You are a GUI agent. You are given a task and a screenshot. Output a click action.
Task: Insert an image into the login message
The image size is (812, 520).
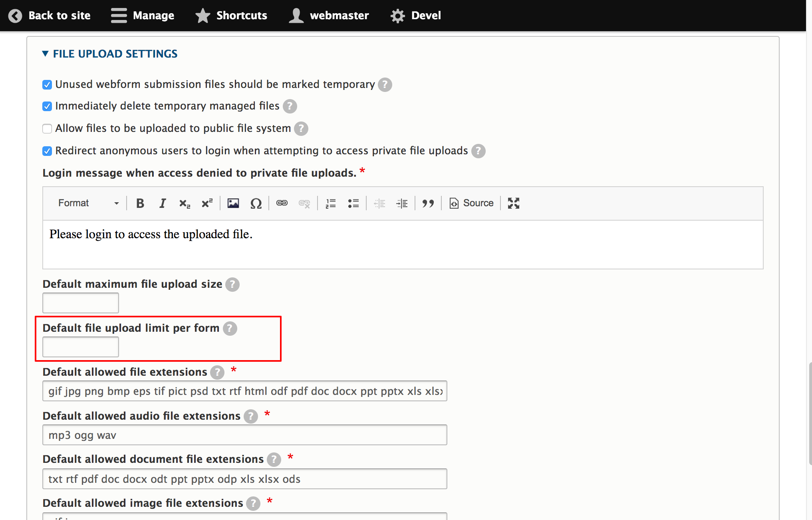(233, 203)
